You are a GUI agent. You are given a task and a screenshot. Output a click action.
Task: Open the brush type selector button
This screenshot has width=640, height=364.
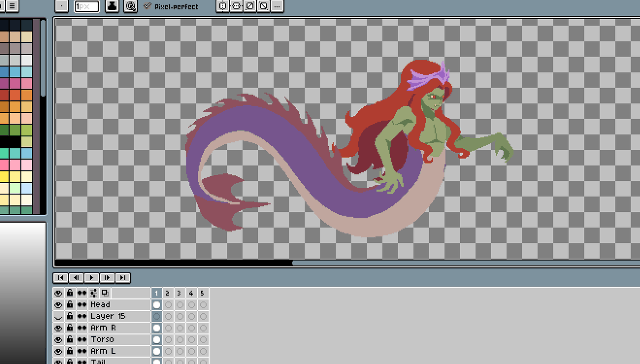(61, 6)
